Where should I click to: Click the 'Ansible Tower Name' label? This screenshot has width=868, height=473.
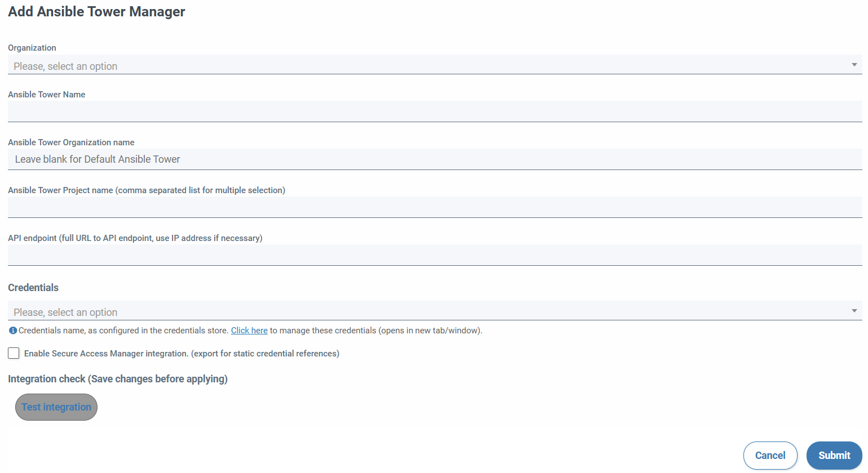47,95
